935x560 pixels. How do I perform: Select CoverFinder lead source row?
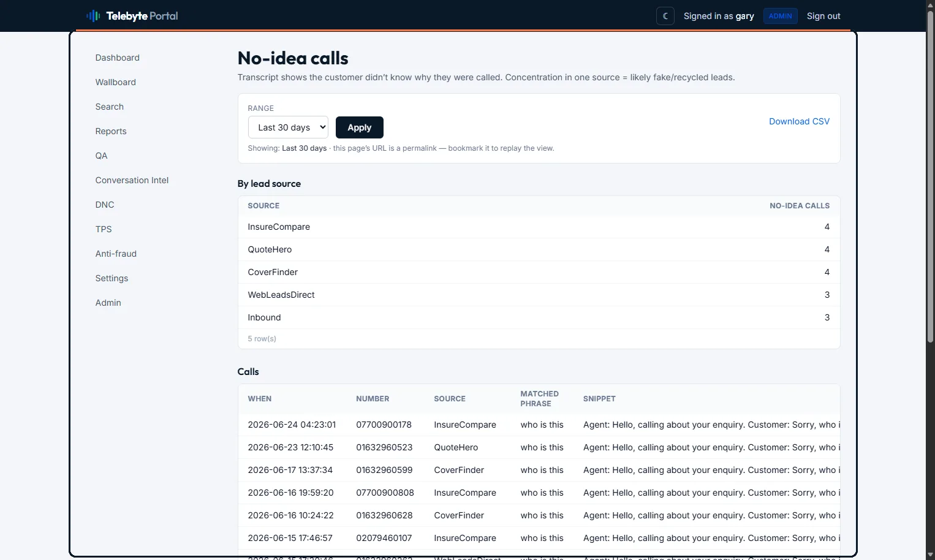pyautogui.click(x=539, y=272)
